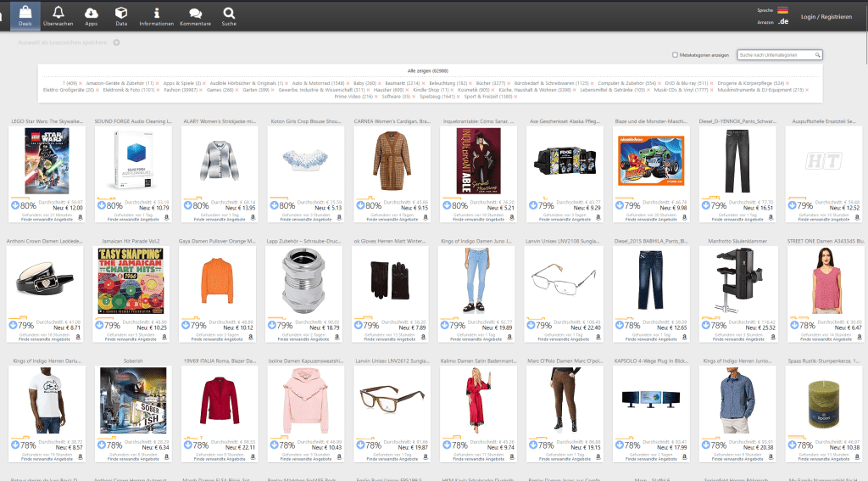Remove the Bücher (3277) category filter

509,84
